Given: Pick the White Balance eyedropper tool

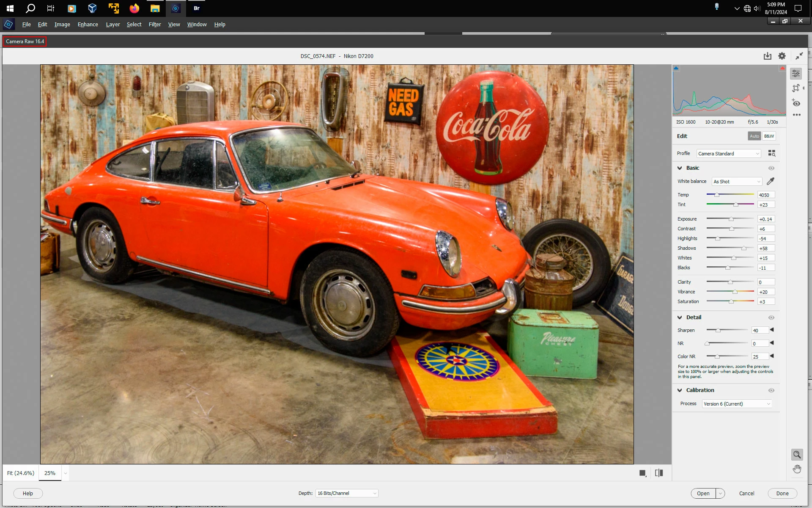Looking at the screenshot, I should [x=771, y=181].
